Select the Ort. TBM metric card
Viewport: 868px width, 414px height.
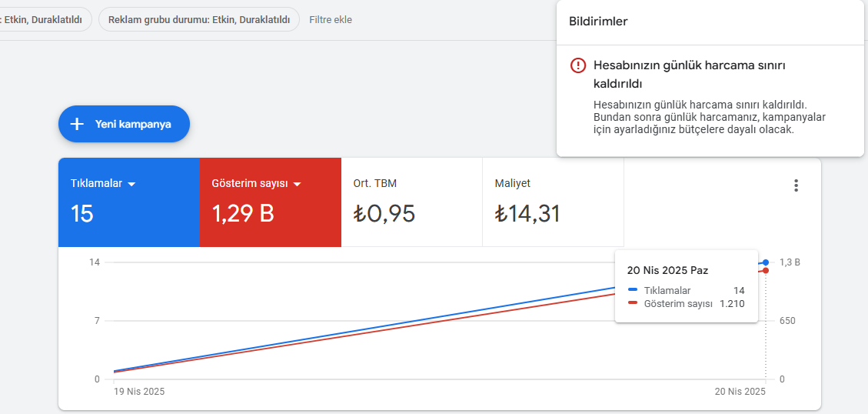(x=412, y=202)
